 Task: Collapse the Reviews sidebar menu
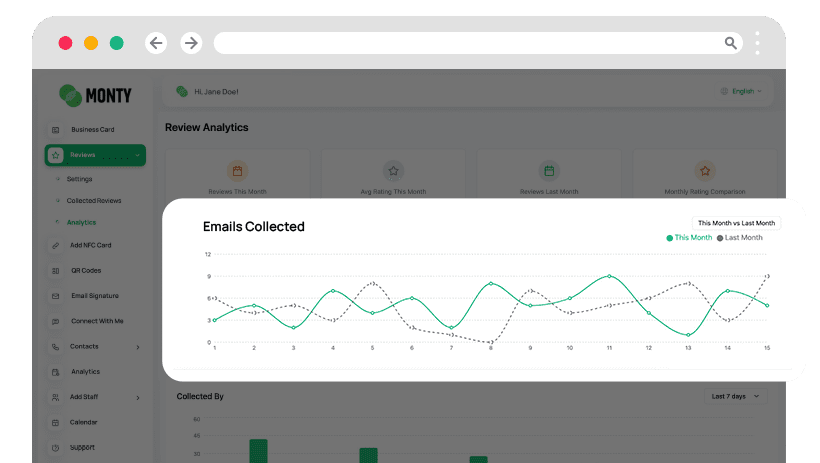pyautogui.click(x=137, y=155)
